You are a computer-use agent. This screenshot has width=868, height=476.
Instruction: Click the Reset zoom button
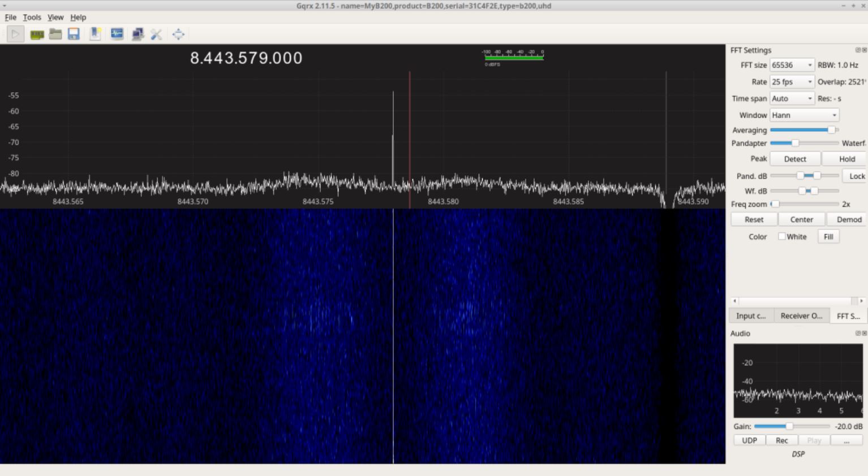(x=754, y=220)
